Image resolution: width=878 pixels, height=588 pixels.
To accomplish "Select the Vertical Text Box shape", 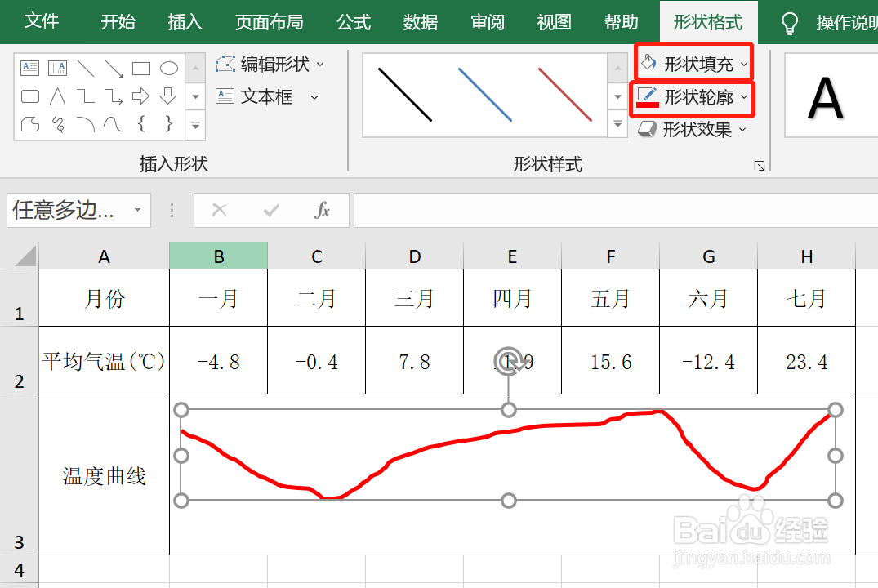I will point(58,69).
